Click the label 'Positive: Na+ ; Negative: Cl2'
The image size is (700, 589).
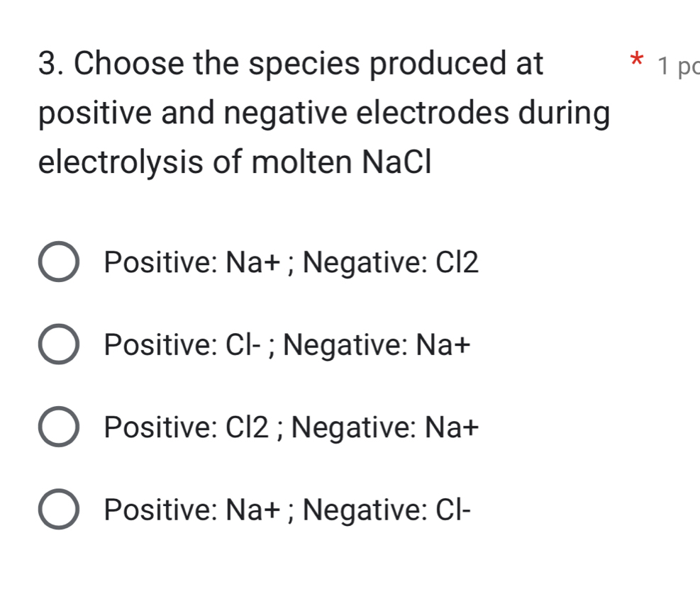(x=291, y=264)
